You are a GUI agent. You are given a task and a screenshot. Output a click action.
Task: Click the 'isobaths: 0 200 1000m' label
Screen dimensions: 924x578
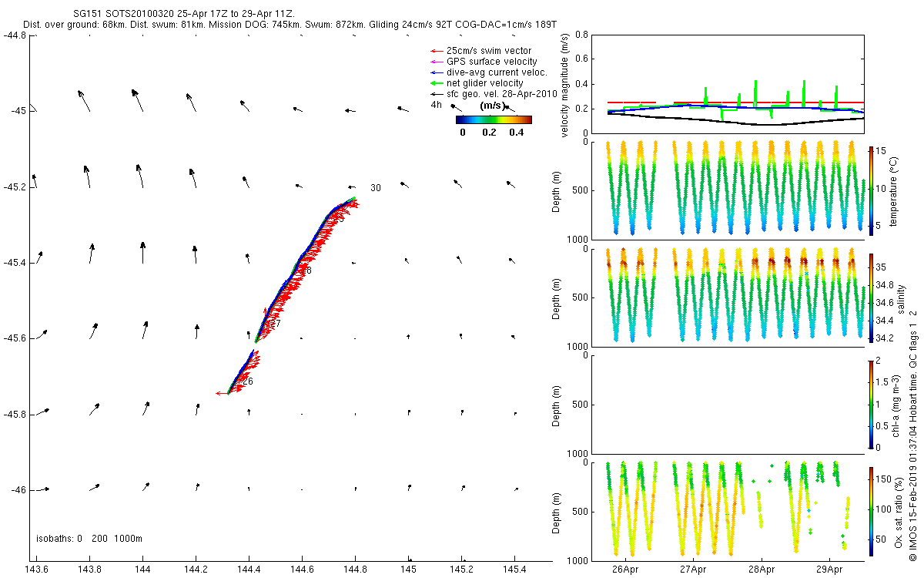(x=89, y=539)
